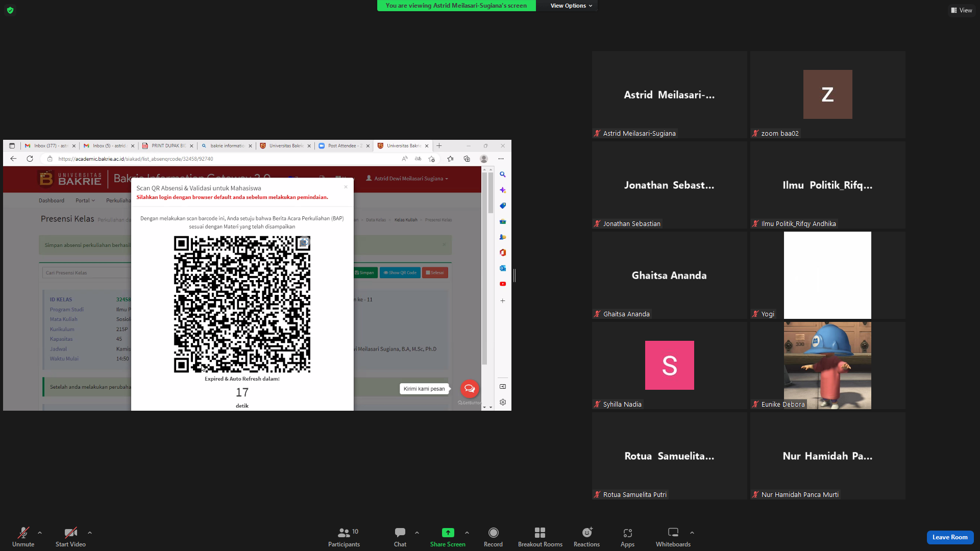This screenshot has width=980, height=551.
Task: Expand chat options arrow
Action: point(417,533)
